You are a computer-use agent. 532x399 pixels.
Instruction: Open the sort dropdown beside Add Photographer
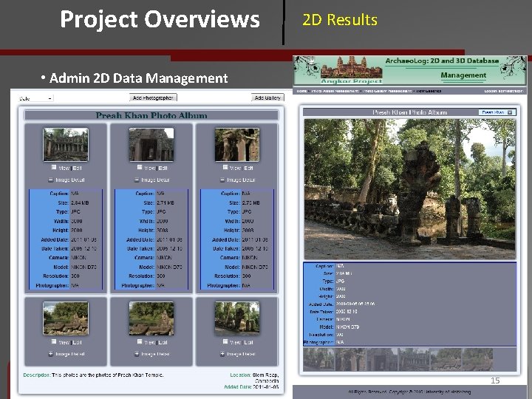pyautogui.click(x=35, y=98)
